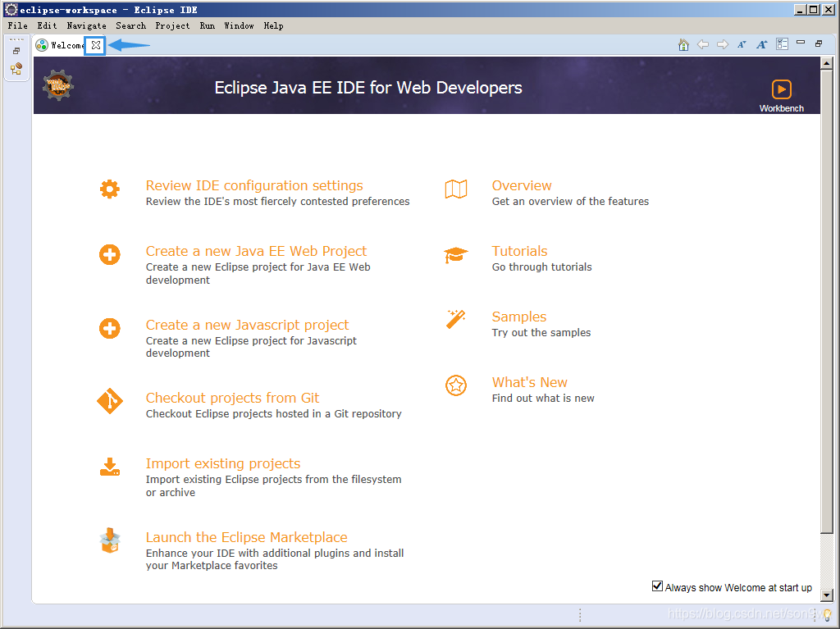840x629 pixels.
Task: Open the Run menu
Action: [208, 25]
